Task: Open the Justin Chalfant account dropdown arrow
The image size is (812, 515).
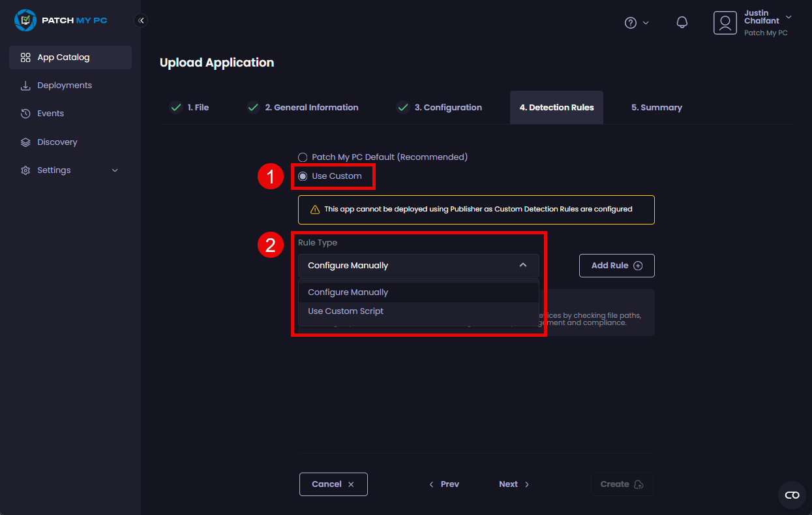Action: (789, 17)
